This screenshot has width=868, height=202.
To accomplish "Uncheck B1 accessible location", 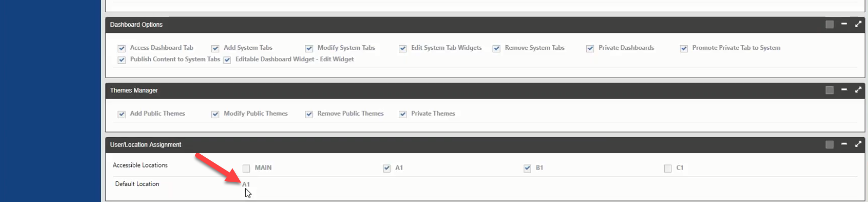I will (527, 168).
